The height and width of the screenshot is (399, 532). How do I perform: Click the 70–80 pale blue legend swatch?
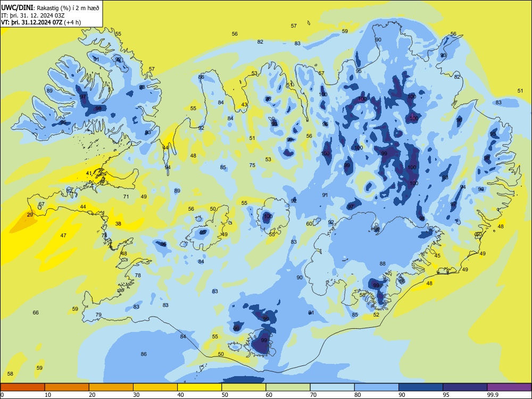[332, 387]
